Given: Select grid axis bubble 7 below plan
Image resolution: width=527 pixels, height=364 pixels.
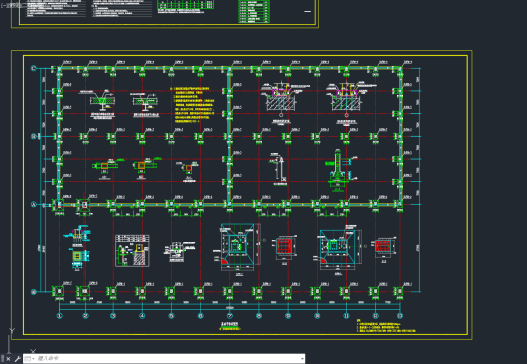Looking at the screenshot, I should pyautogui.click(x=230, y=316).
